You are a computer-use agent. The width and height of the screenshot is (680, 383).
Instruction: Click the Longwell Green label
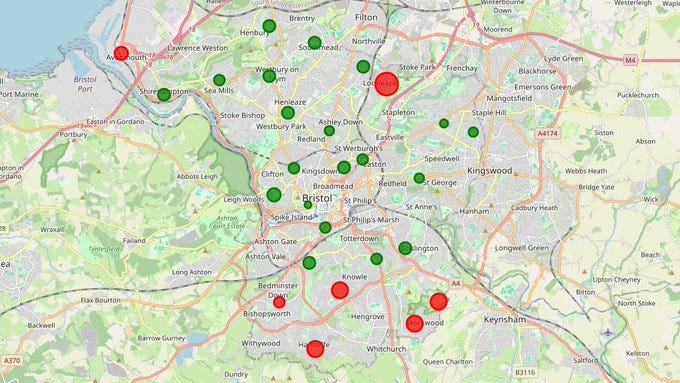(x=522, y=248)
